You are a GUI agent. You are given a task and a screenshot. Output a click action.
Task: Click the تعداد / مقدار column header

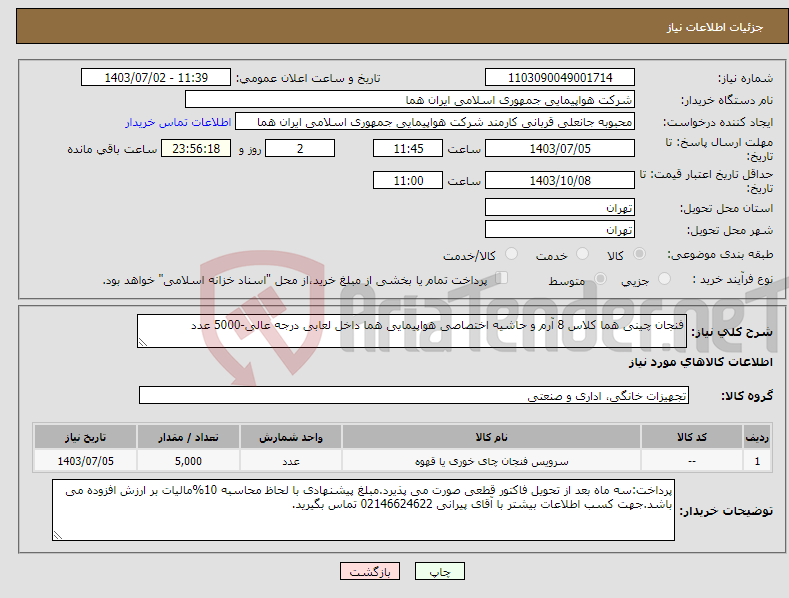pos(188,437)
